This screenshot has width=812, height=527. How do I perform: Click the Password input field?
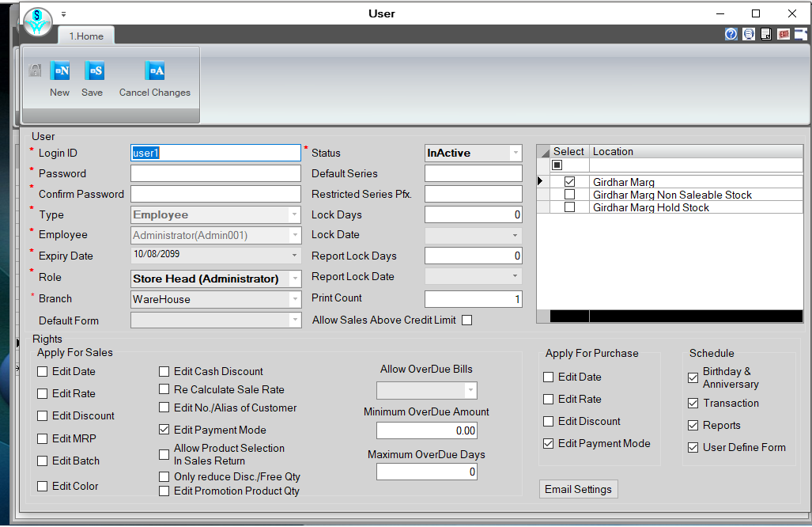point(215,173)
